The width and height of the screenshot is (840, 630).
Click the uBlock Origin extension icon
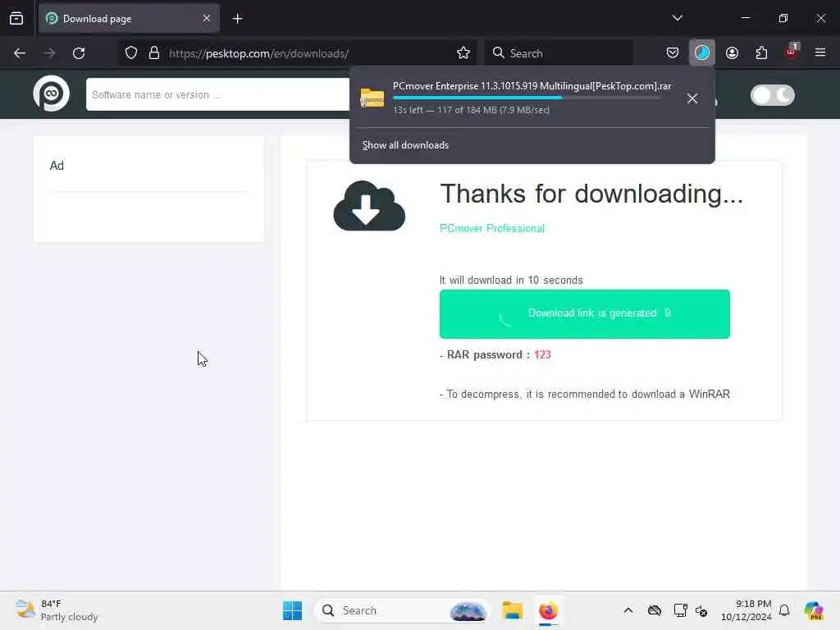[x=792, y=51]
